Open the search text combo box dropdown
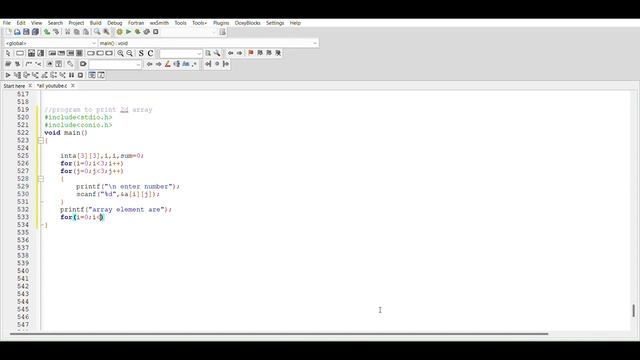This screenshot has height=360, width=640. 181,53
